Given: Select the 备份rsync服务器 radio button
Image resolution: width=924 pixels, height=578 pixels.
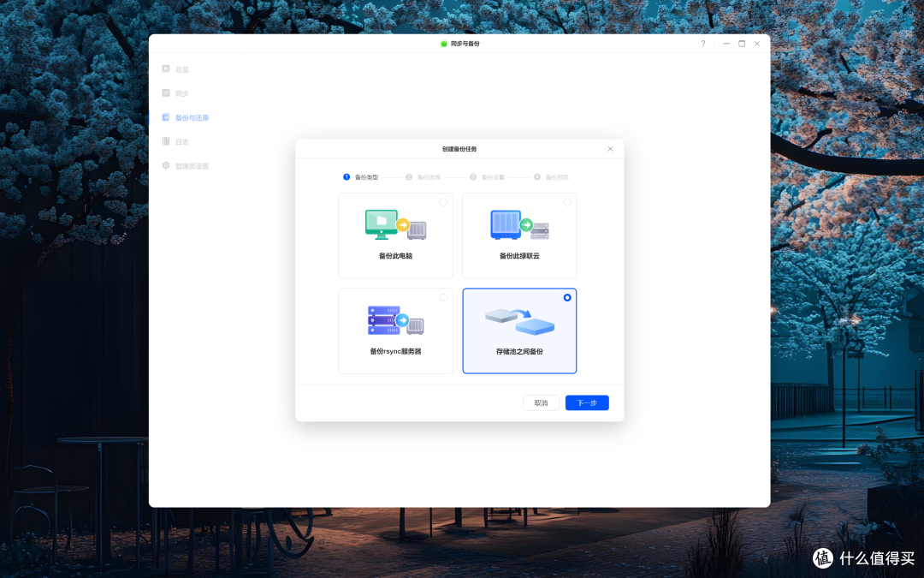Looking at the screenshot, I should point(443,298).
